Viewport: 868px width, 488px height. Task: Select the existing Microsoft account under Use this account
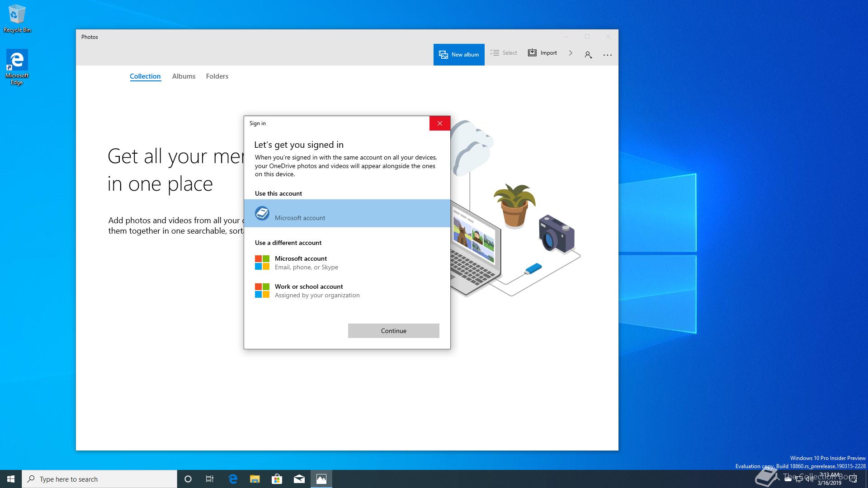pyautogui.click(x=347, y=213)
